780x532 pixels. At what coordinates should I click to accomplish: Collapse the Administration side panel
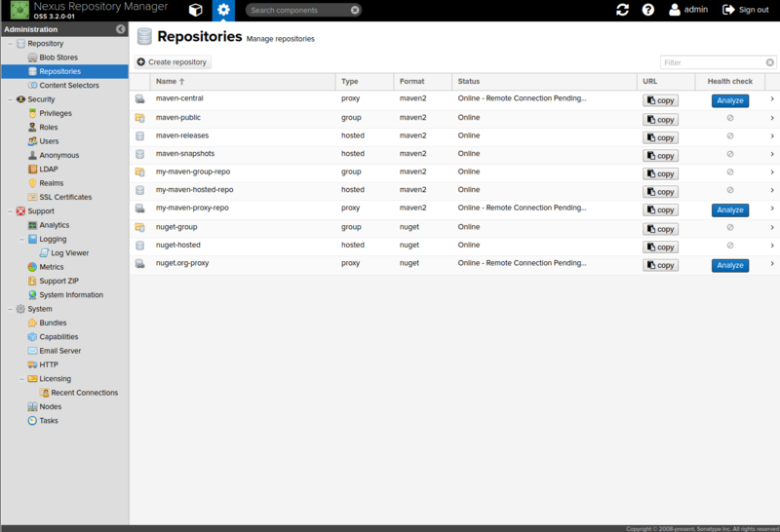pyautogui.click(x=120, y=29)
